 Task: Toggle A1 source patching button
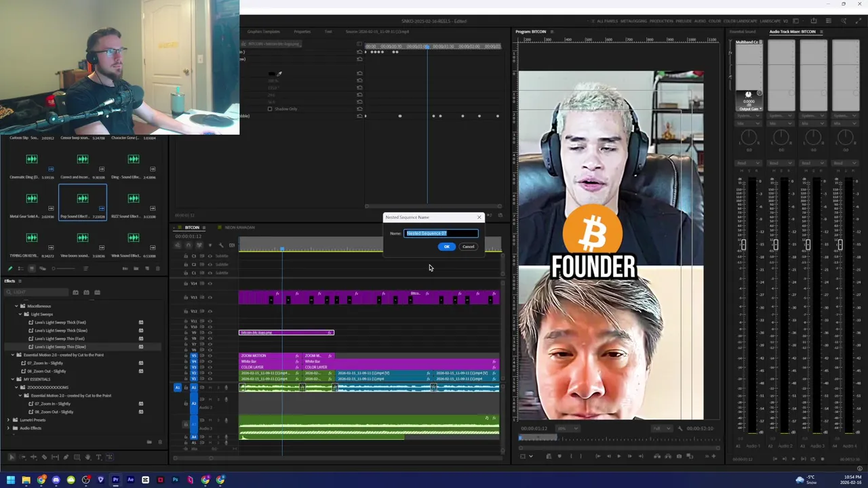pyautogui.click(x=178, y=388)
